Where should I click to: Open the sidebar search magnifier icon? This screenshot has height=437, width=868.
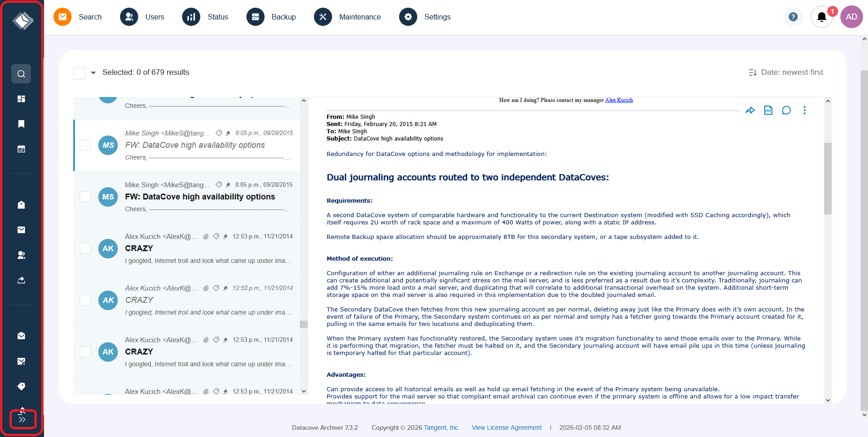point(21,74)
